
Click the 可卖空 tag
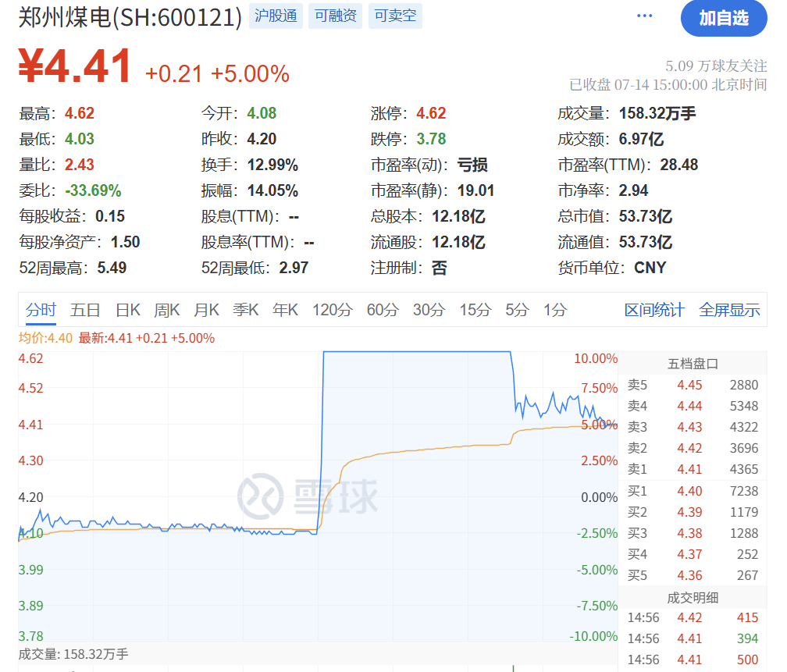click(395, 16)
